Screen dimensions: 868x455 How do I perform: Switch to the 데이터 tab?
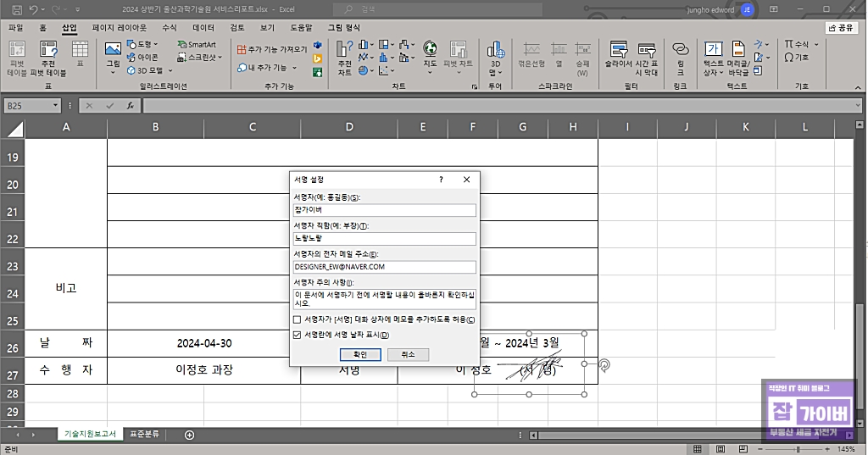point(203,28)
